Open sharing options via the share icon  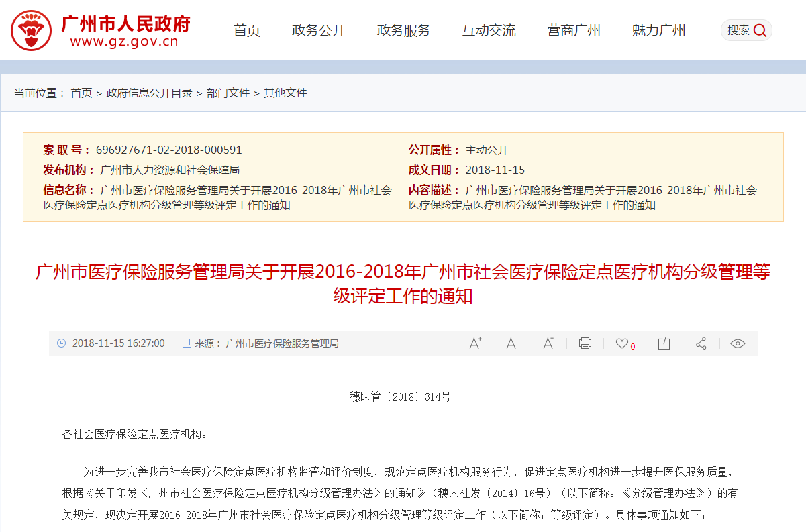pos(701,343)
